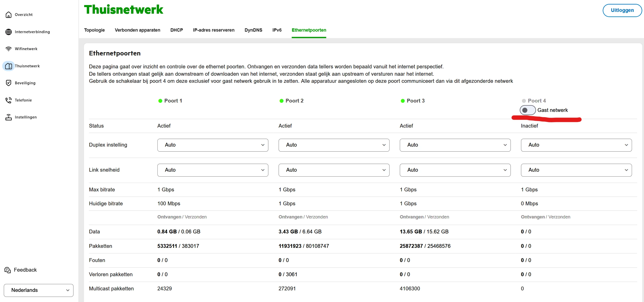Click the Wifinetwerk wifi icon

8,49
